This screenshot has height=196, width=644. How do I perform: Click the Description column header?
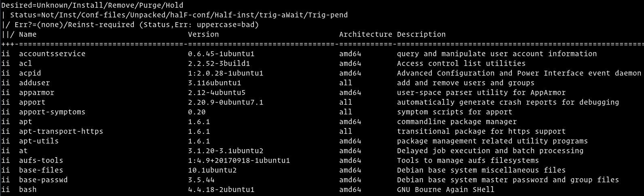coord(421,34)
